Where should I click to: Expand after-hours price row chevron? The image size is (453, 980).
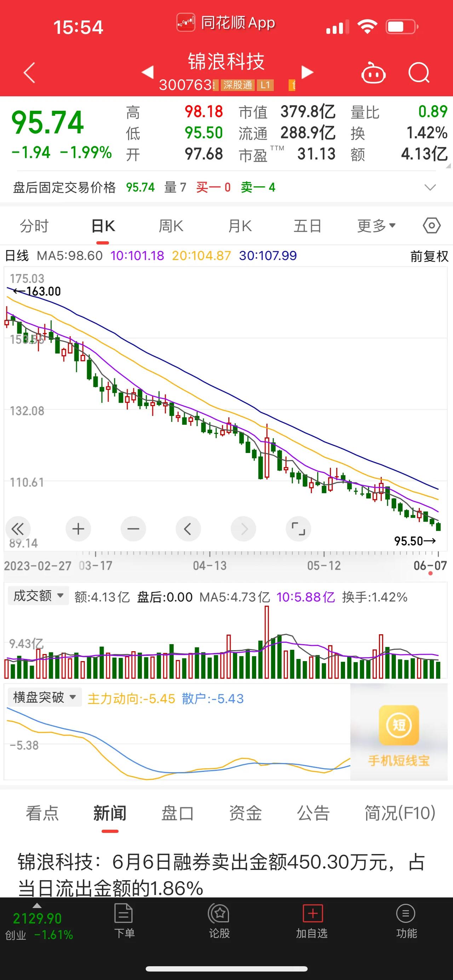click(x=430, y=187)
